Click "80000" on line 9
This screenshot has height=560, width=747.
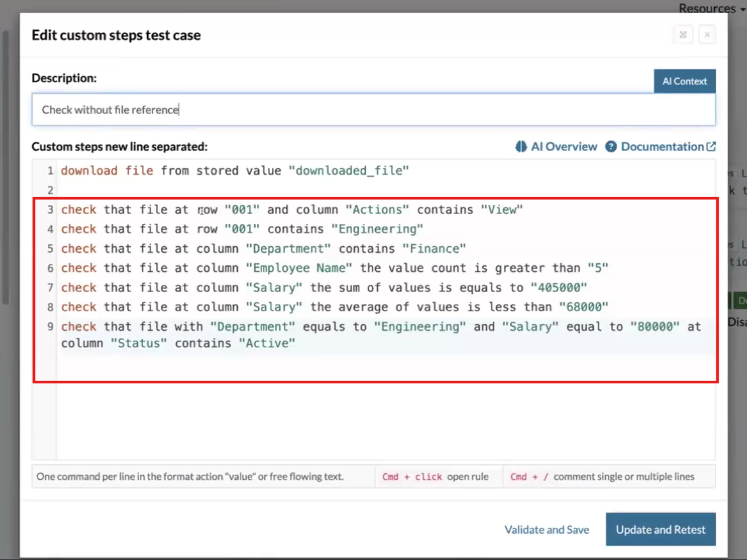pyautogui.click(x=654, y=327)
